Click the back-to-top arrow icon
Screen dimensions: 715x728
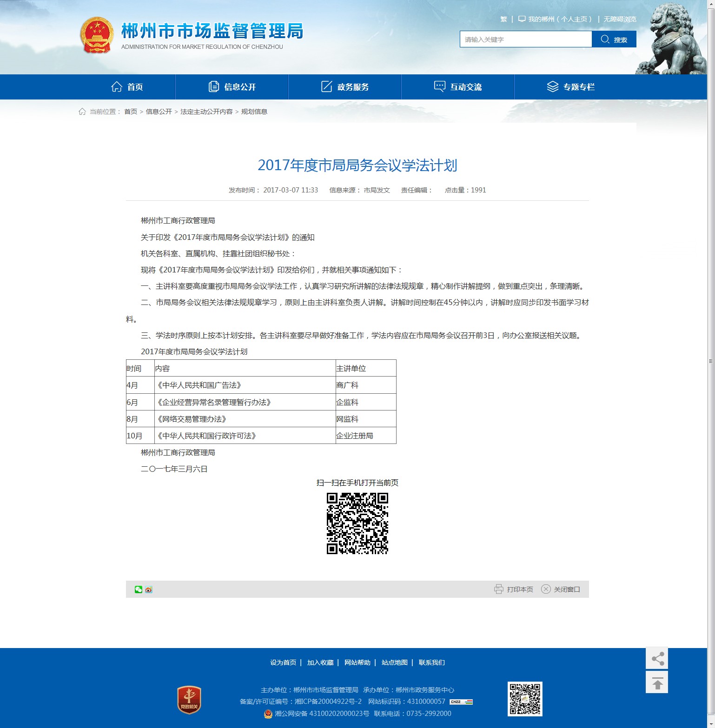tap(657, 682)
